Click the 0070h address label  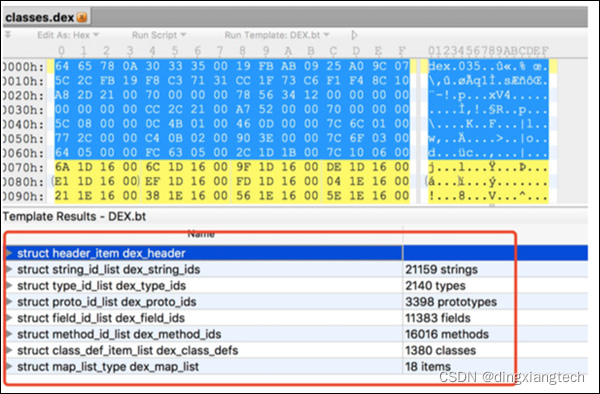point(23,168)
